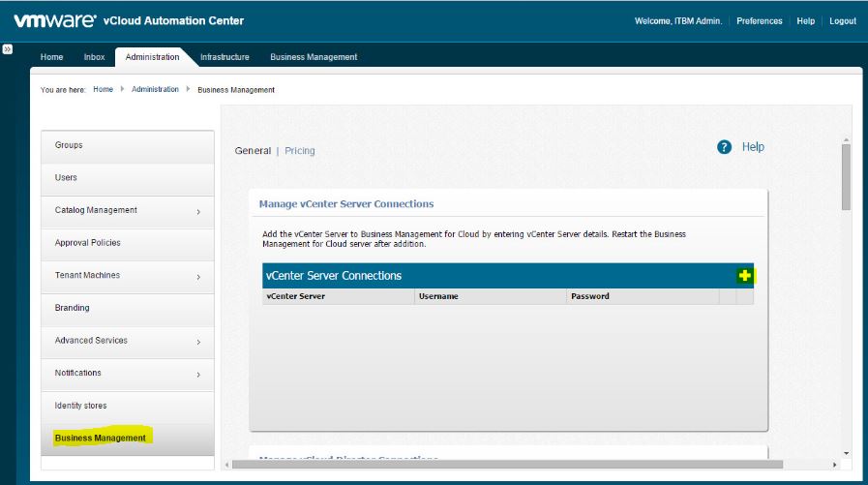Click the horizontal scrollbar thumb
868x485 pixels.
tap(507, 465)
